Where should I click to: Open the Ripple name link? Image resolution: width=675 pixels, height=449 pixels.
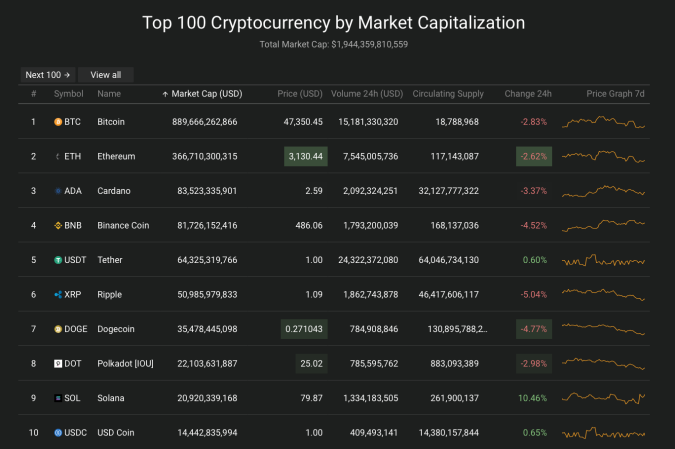[x=109, y=294]
